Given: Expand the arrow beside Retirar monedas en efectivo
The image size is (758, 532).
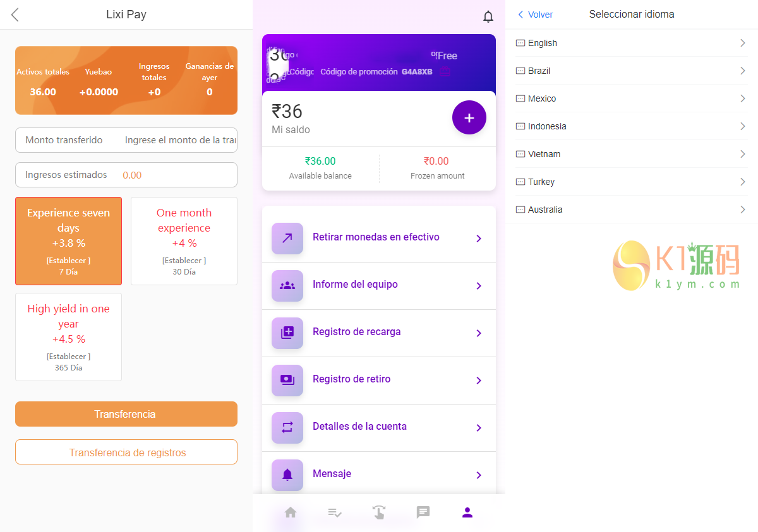Looking at the screenshot, I should point(479,239).
